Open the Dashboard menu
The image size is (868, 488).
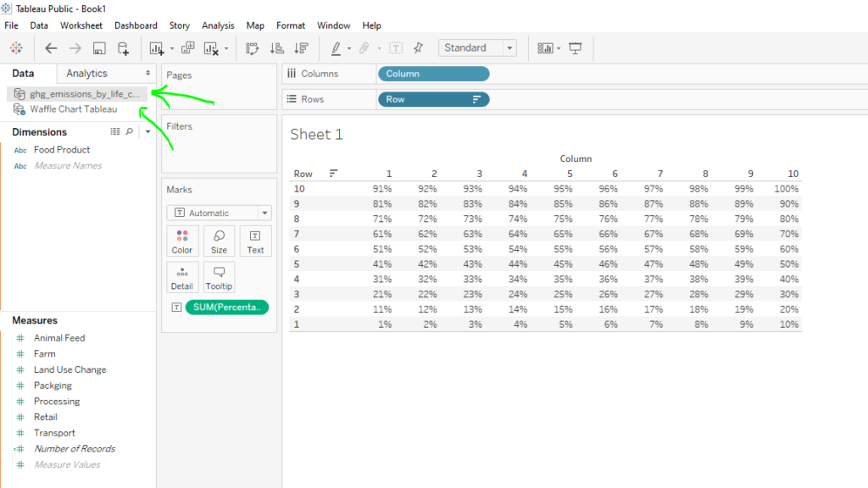pos(136,25)
